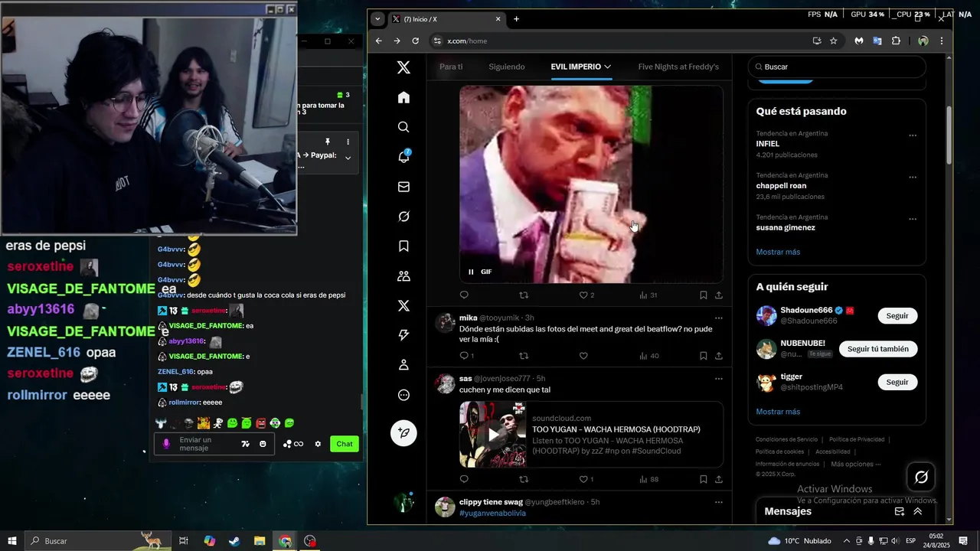Like the GIF post with 2 likes

583,295
